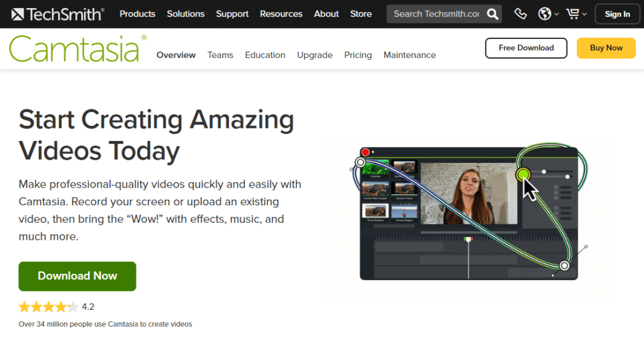Click the Camtasia logo
The image size is (644, 355).
click(x=77, y=48)
